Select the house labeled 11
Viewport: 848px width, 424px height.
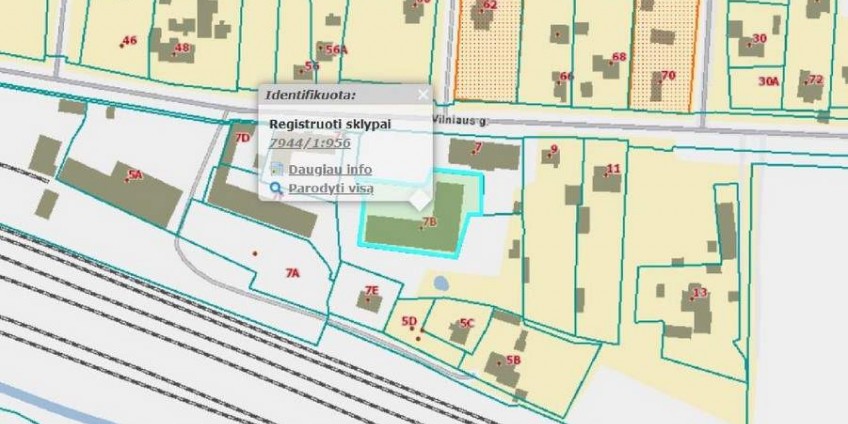[x=609, y=173]
